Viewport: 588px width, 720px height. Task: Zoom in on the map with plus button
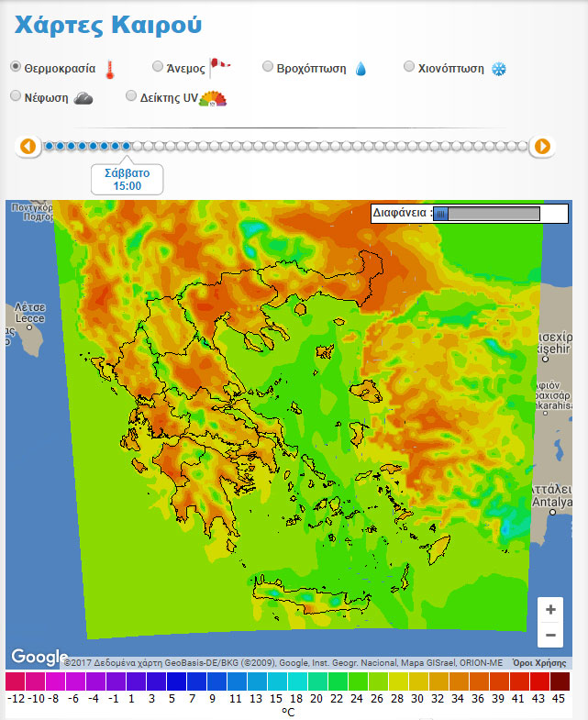point(550,610)
